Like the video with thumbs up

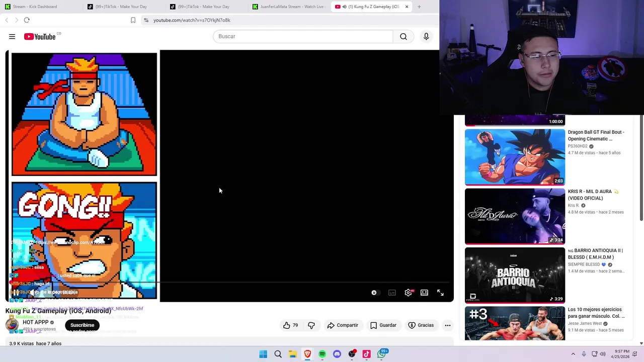click(x=290, y=325)
